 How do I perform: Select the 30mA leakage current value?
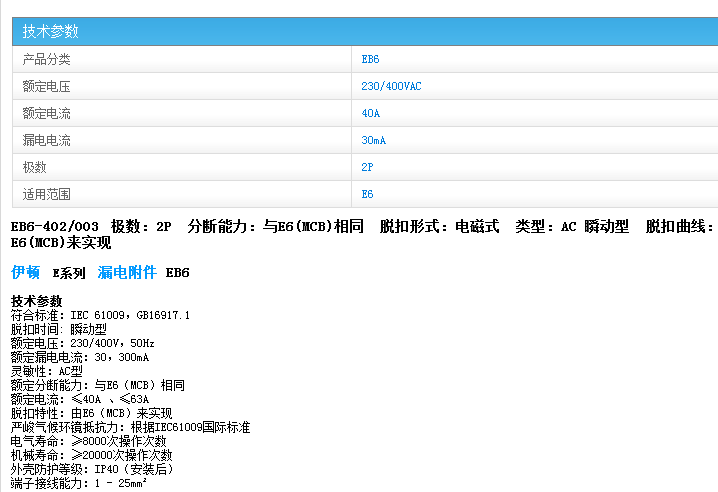[x=373, y=140]
